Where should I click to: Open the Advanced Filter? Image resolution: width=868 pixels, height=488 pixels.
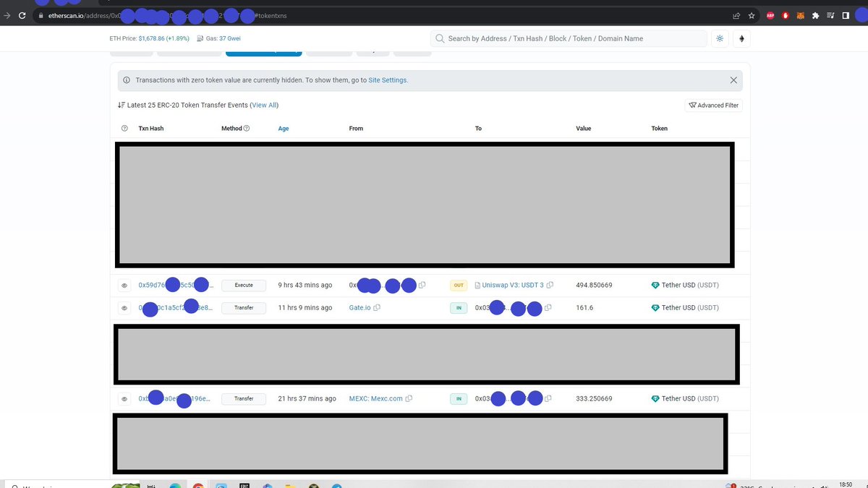713,105
